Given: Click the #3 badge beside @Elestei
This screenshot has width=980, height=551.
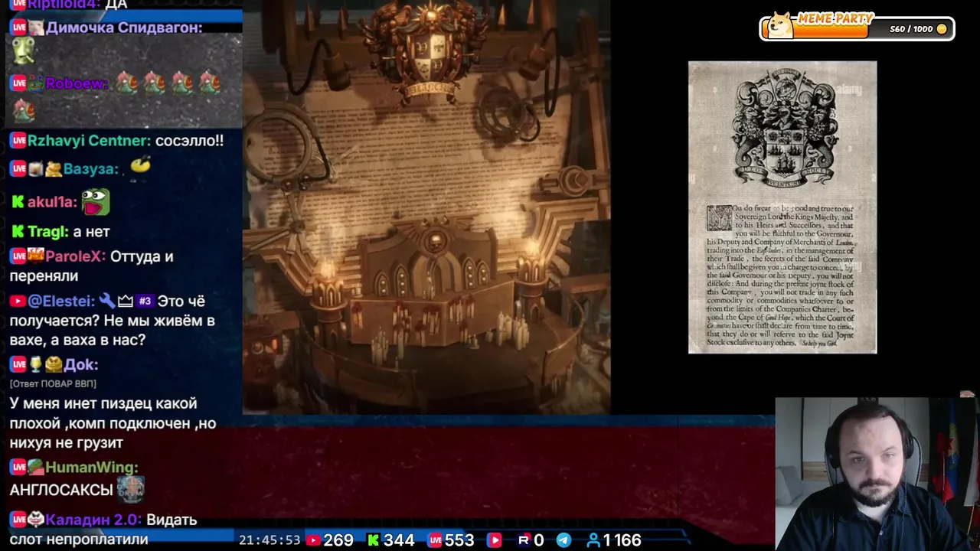Looking at the screenshot, I should [x=145, y=301].
